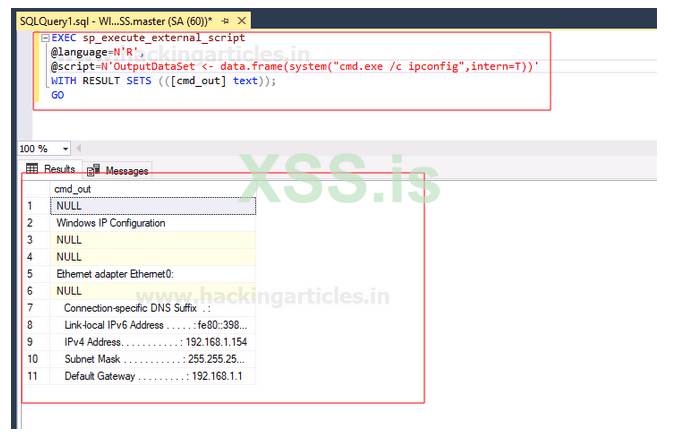Close the SQLQuery1.sql query tab
The height and width of the screenshot is (434, 677).
coord(242,21)
